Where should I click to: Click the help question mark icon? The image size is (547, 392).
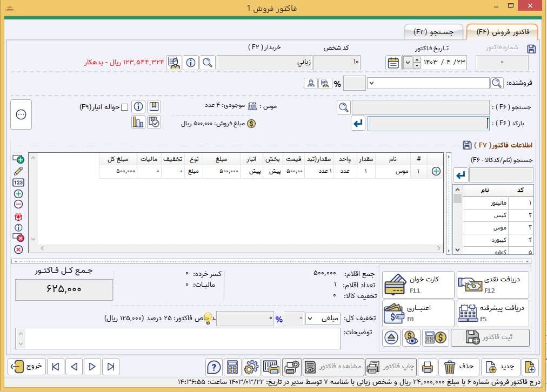(214, 367)
